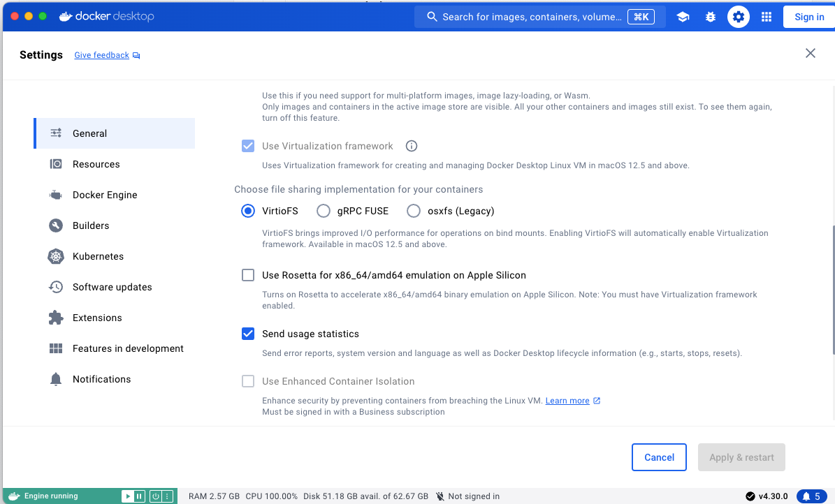Screen dimensions: 835x504
Task: Click the CPU 100.00% status text
Action: [x=272, y=496]
